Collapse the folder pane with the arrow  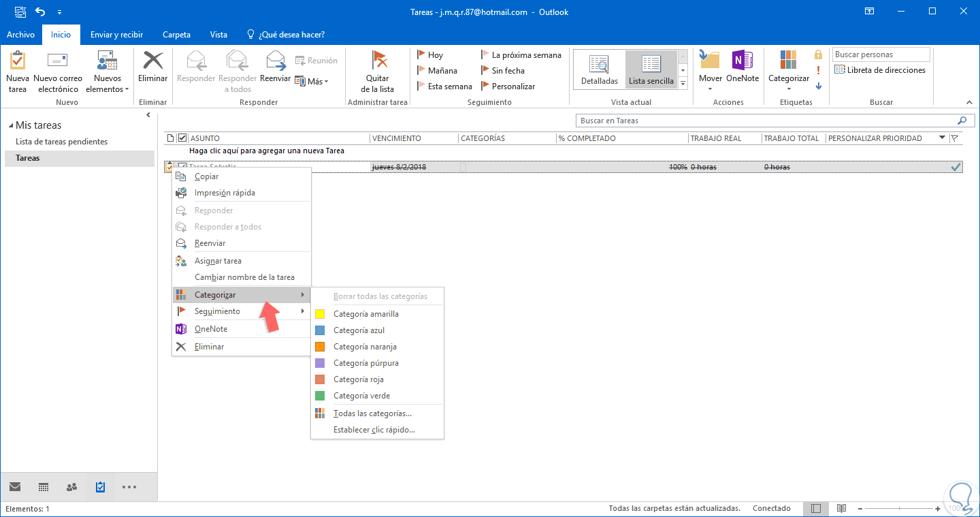click(x=148, y=115)
